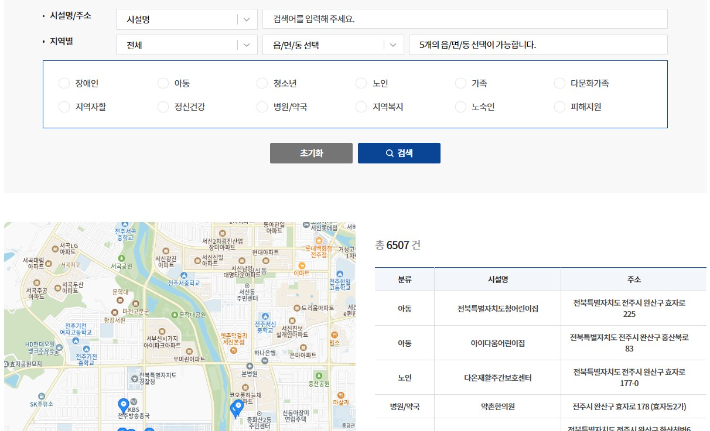Click the 시설명 column header in results table
The height and width of the screenshot is (431, 710).
(x=498, y=279)
